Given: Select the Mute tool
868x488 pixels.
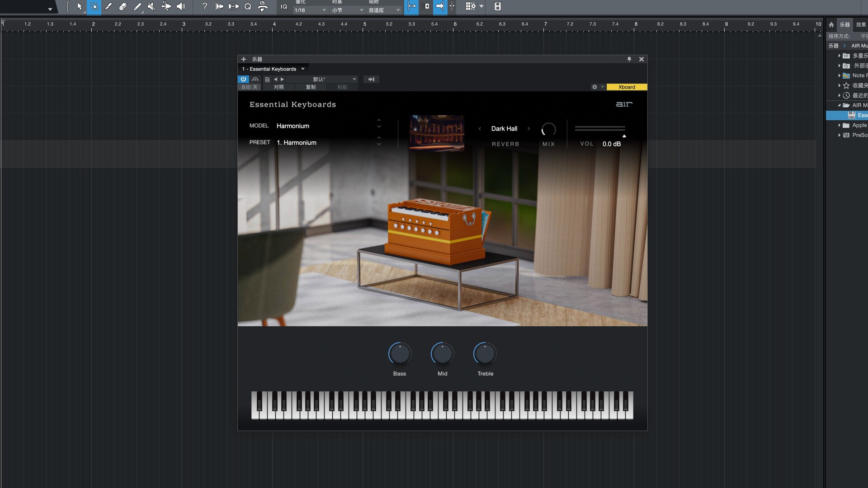Looking at the screenshot, I should pyautogui.click(x=151, y=6).
